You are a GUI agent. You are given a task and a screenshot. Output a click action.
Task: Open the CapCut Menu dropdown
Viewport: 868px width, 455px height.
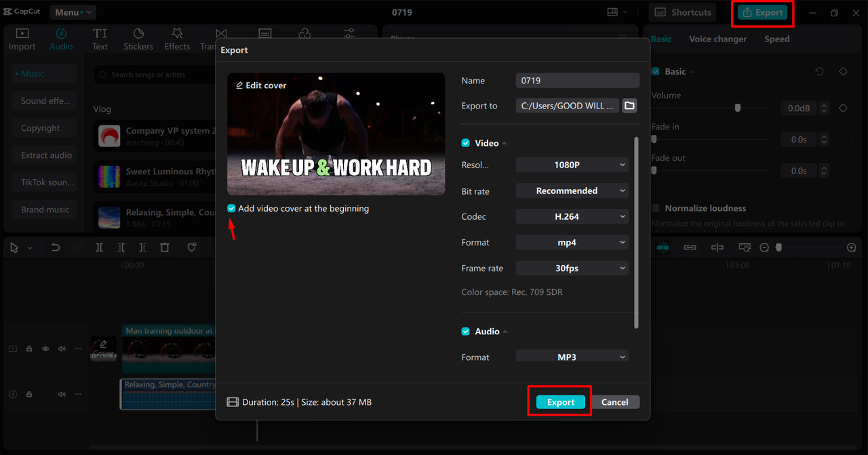[73, 12]
